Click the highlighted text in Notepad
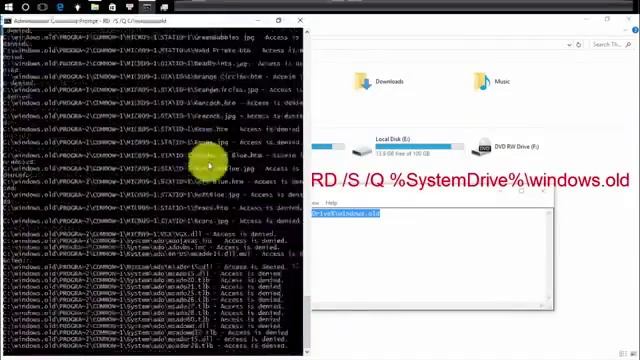Viewport: 640px width, 360px height. point(346,213)
